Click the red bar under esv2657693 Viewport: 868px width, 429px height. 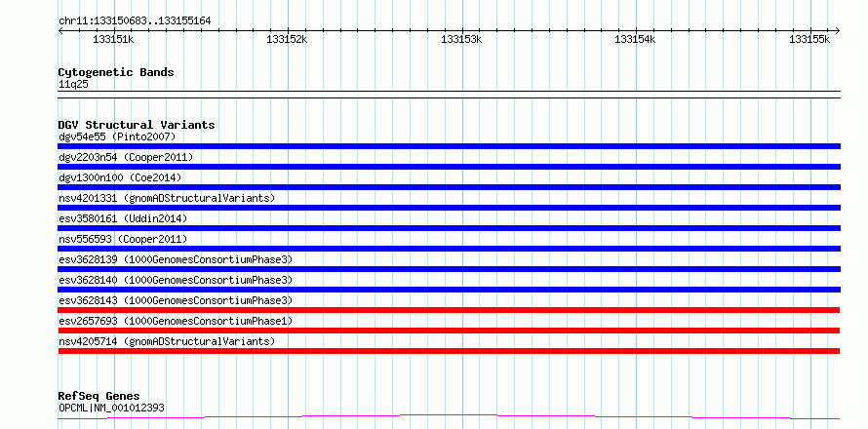click(449, 331)
